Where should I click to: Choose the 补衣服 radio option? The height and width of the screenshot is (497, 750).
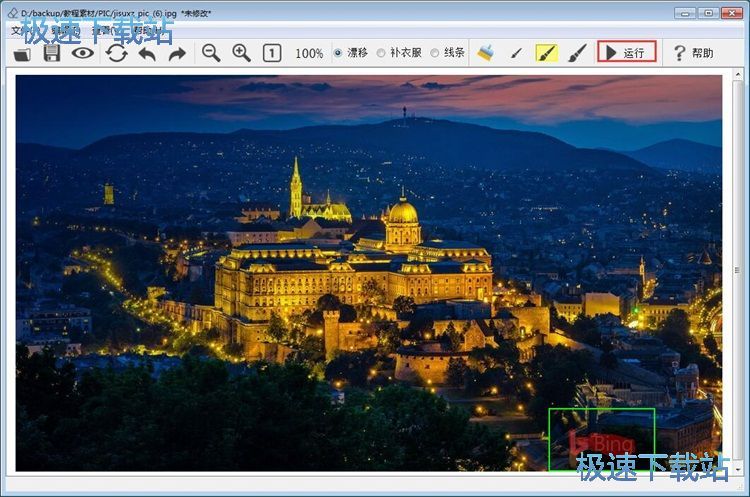click(382, 53)
